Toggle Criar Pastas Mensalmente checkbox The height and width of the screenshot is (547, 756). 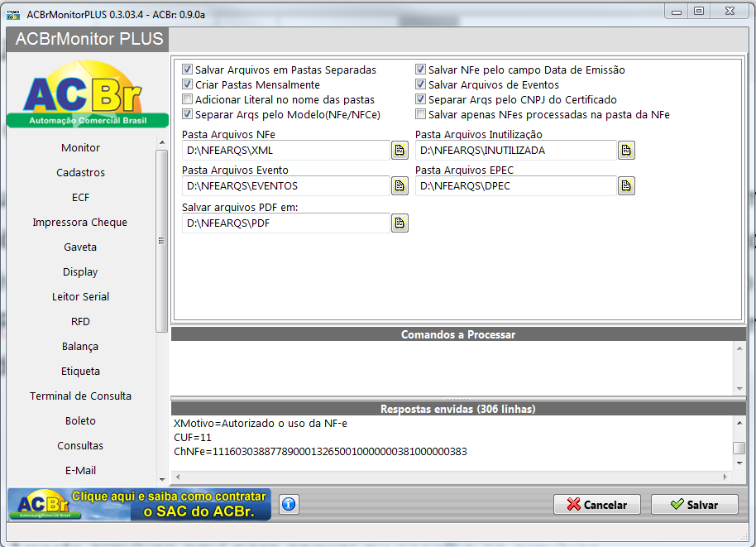(x=188, y=84)
